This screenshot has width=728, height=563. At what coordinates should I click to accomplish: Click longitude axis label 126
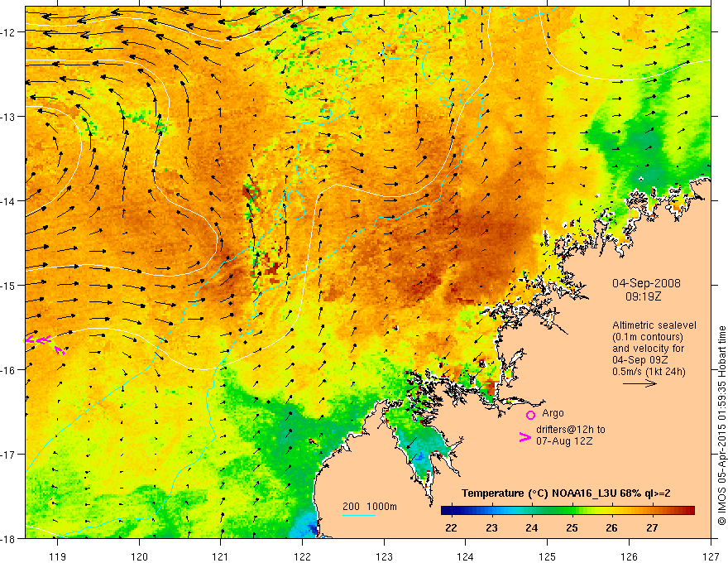pos(629,556)
